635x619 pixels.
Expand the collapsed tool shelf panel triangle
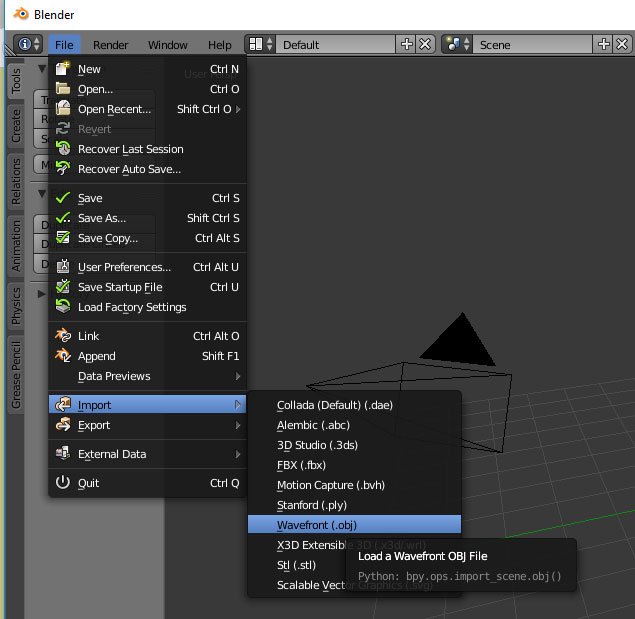coord(41,294)
